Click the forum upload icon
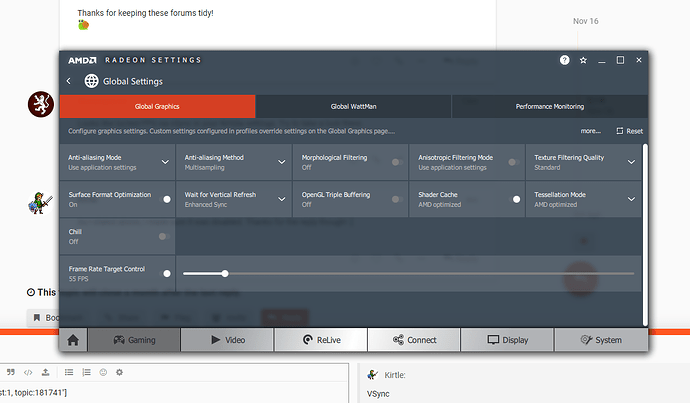This screenshot has height=403, width=690. [x=45, y=372]
